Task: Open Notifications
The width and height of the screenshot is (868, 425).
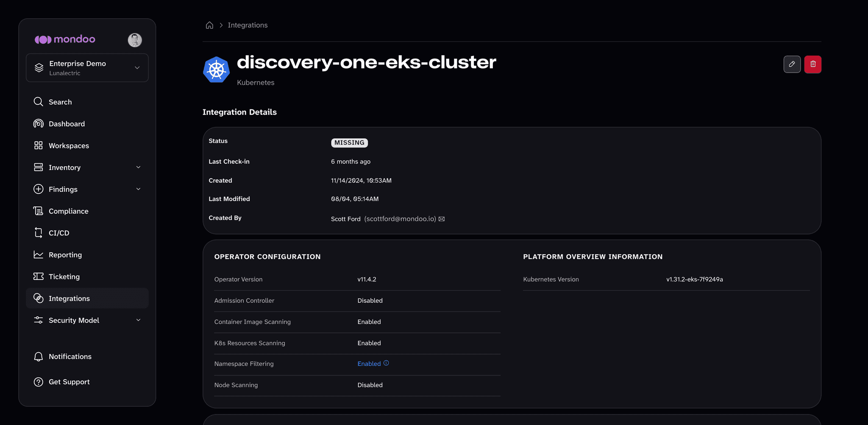Action: 70,357
